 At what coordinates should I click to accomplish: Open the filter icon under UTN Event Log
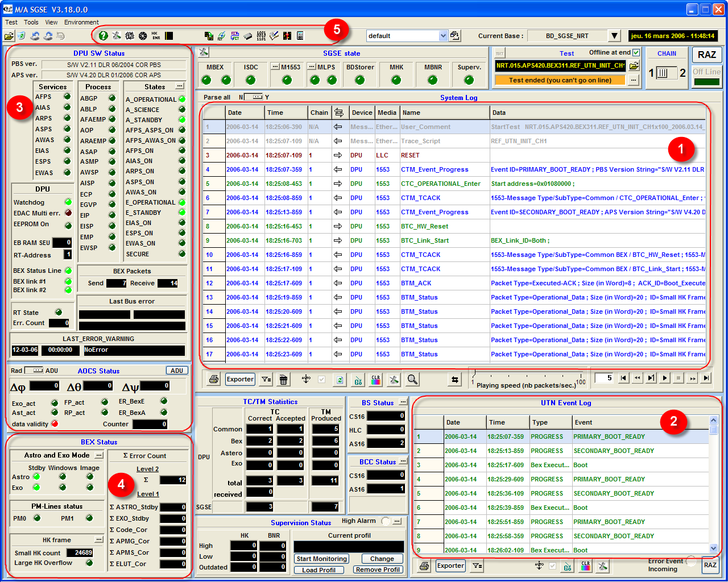point(477,566)
